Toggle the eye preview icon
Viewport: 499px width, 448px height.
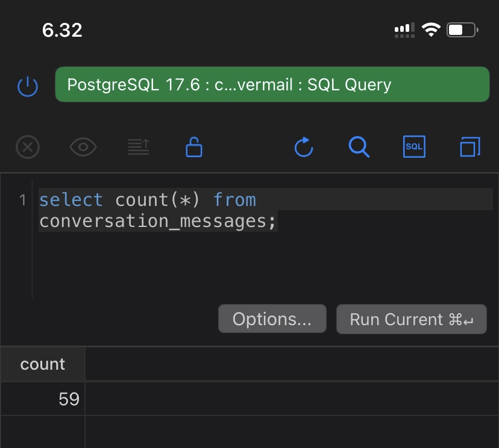tap(83, 147)
